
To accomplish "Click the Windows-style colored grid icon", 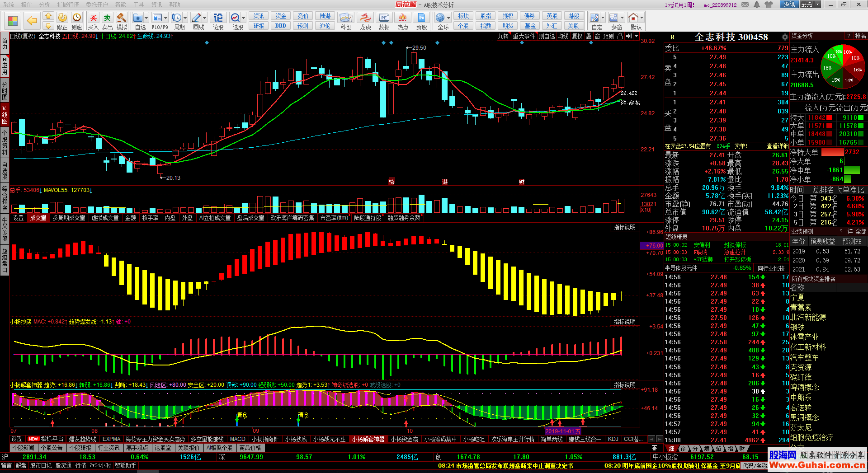I will 13,21.
